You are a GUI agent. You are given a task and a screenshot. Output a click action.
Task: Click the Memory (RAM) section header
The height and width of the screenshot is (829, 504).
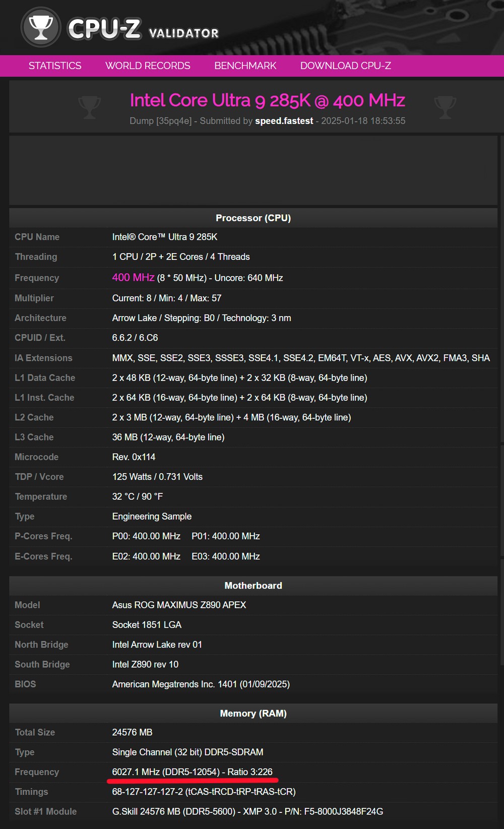tap(254, 713)
